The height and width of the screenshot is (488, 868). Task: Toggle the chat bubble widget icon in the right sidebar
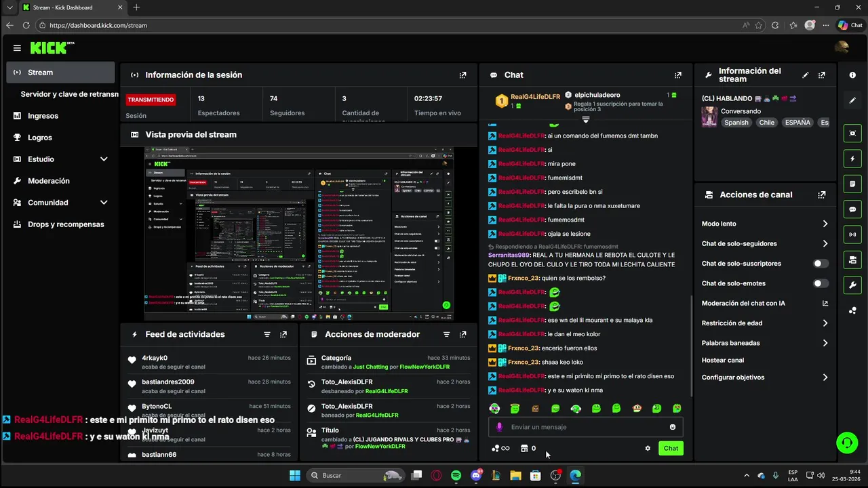852,209
